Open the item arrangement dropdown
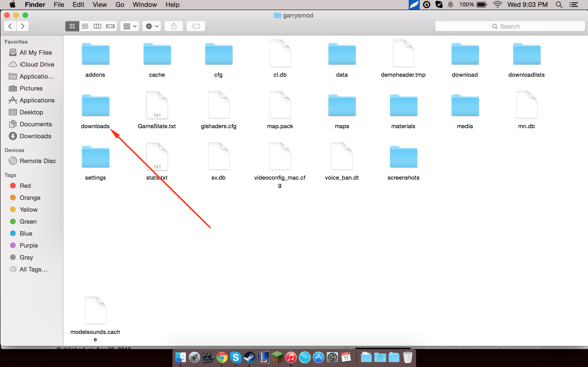 [130, 26]
